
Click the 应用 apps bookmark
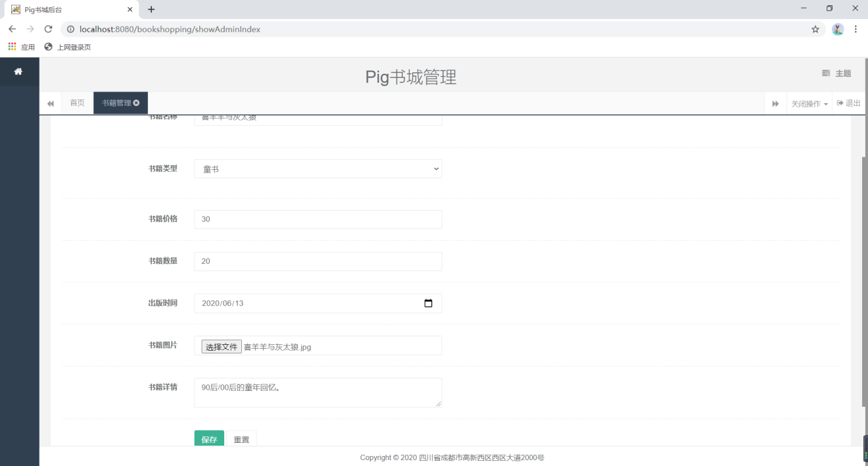(x=22, y=47)
